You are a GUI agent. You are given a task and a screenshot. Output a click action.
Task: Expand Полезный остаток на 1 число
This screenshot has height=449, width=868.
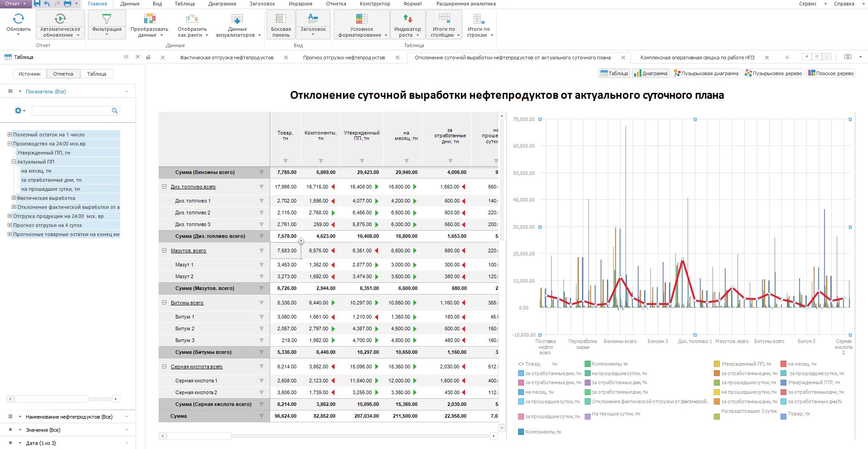[10, 135]
